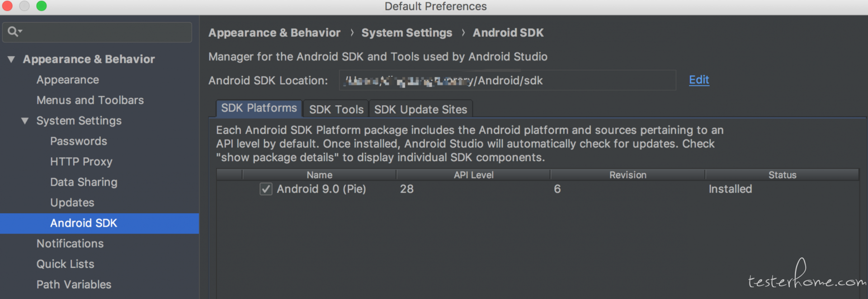
Task: Click revision value 6 in table
Action: 557,189
